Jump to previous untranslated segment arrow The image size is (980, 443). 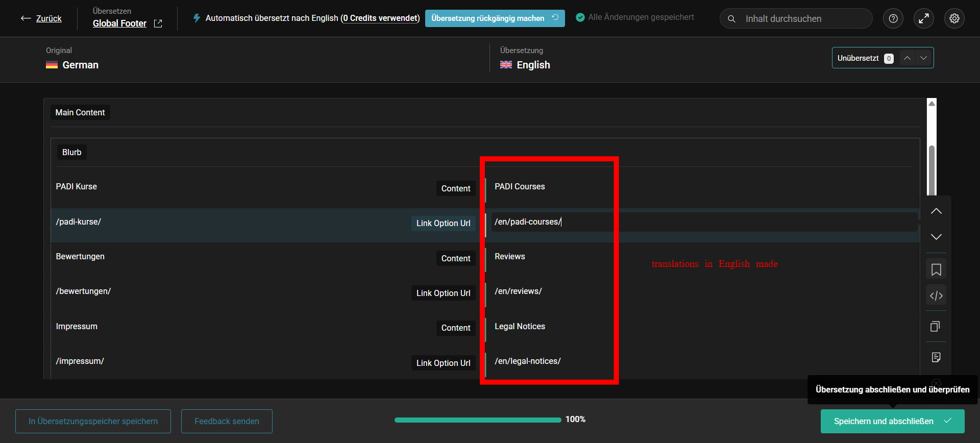tap(907, 58)
